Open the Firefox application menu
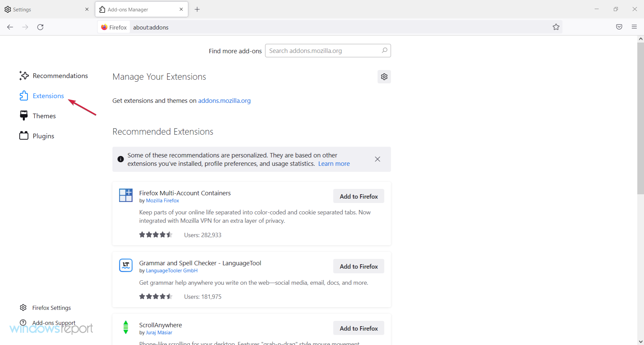Screen dimensions: 644x345 coord(634,27)
